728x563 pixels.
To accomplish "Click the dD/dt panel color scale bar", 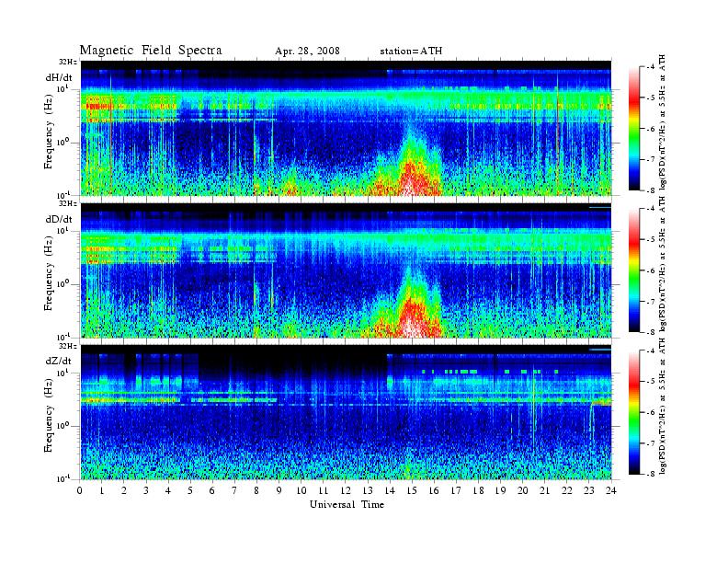I will pos(634,270).
